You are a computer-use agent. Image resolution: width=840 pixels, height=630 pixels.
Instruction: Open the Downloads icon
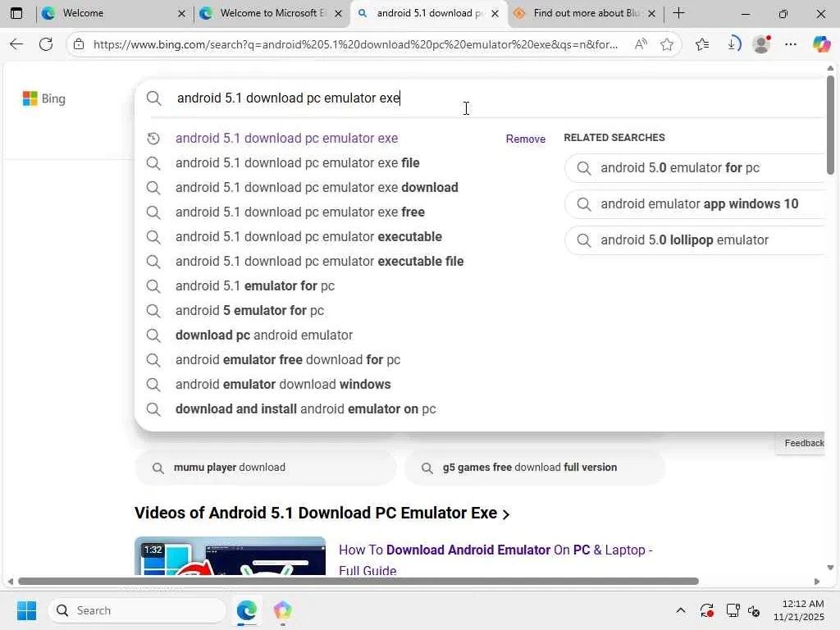click(x=733, y=44)
